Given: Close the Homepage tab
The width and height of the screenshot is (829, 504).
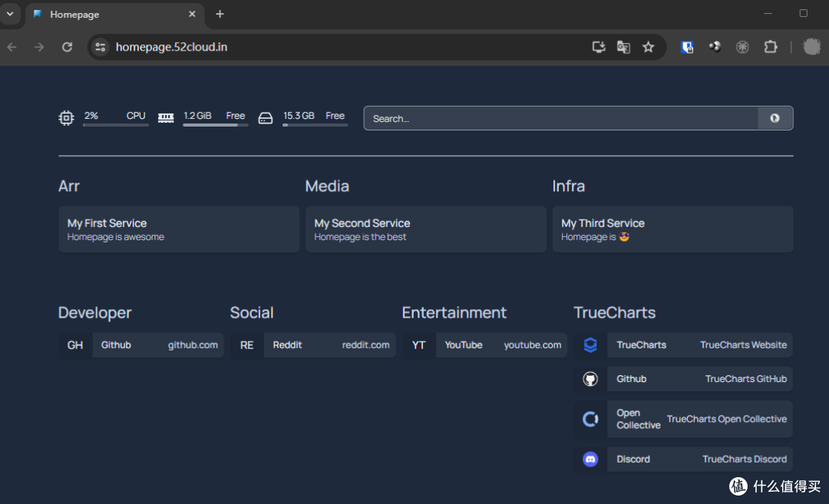Looking at the screenshot, I should coord(192,15).
